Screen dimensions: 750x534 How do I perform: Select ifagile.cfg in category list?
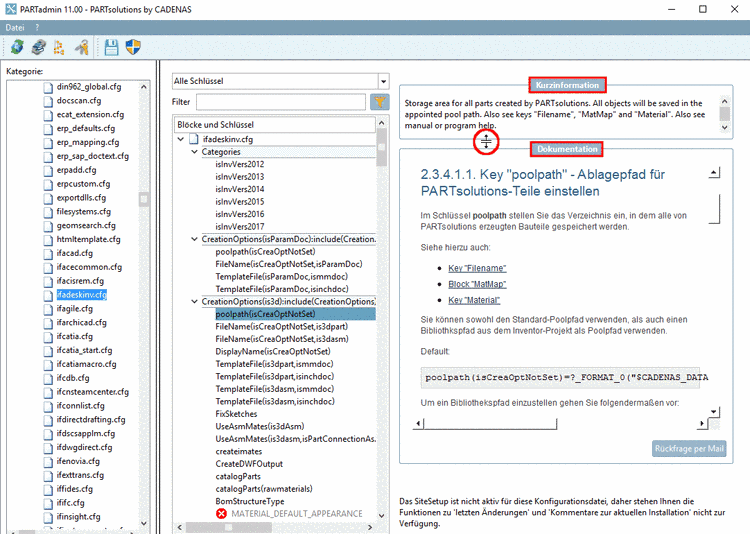coord(75,309)
